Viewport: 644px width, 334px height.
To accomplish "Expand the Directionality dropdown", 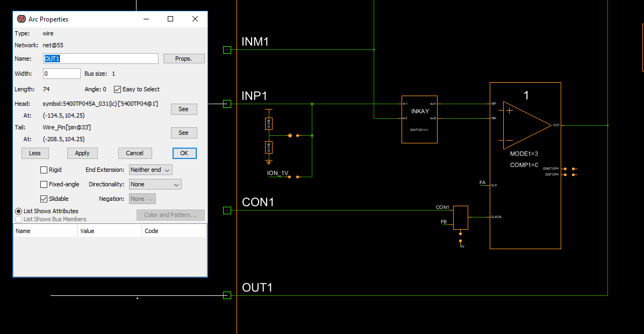I will tap(155, 184).
